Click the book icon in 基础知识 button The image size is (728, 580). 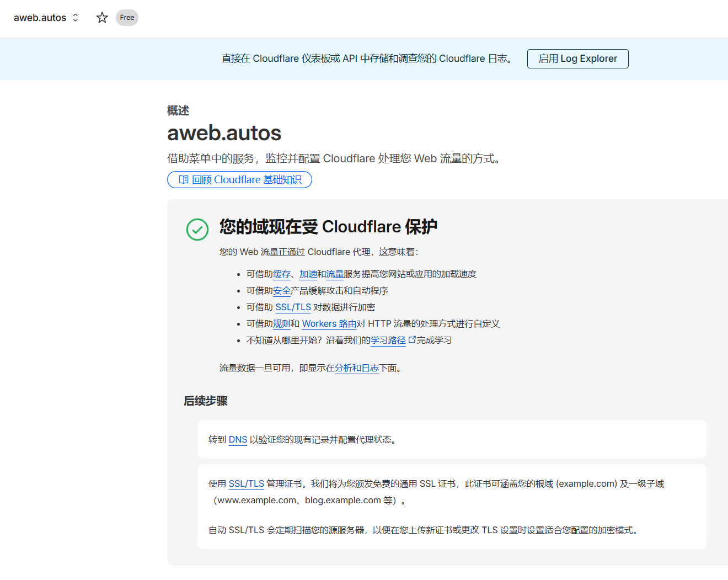click(184, 180)
